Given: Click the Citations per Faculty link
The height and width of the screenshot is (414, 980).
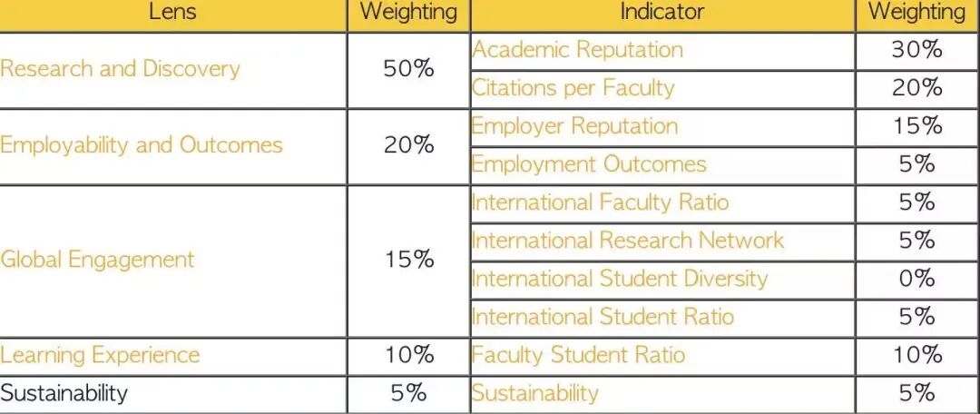Looking at the screenshot, I should pos(573,88).
